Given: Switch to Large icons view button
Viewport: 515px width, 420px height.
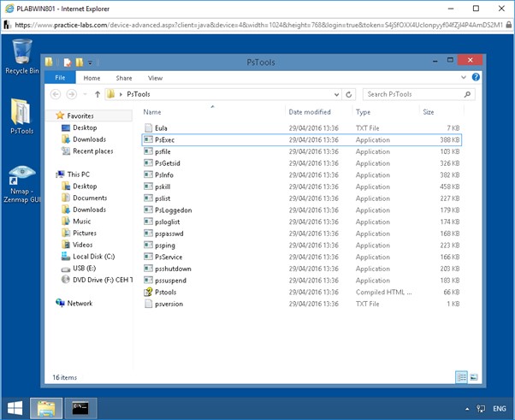Looking at the screenshot, I should tap(474, 377).
